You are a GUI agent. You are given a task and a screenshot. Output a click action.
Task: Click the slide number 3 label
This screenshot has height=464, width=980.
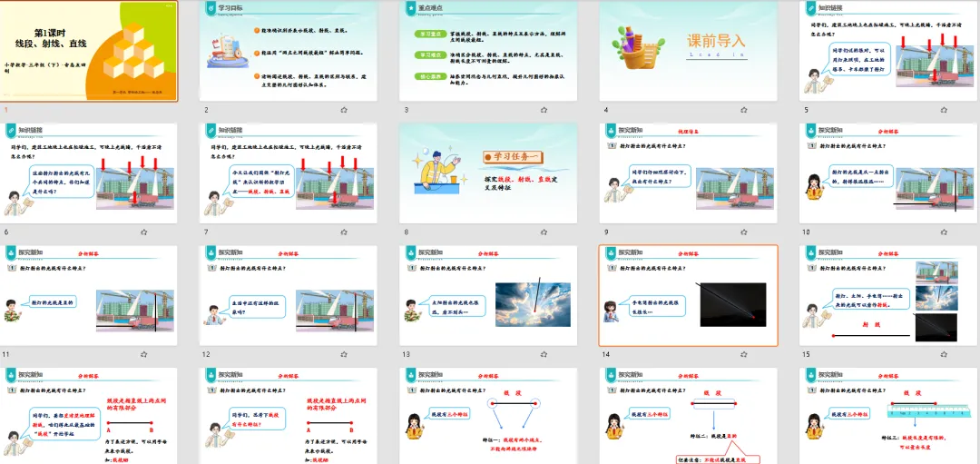pos(407,110)
